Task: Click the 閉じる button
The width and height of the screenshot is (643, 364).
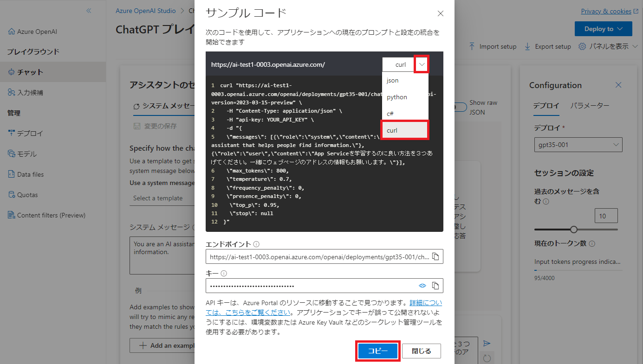Action: [422, 351]
